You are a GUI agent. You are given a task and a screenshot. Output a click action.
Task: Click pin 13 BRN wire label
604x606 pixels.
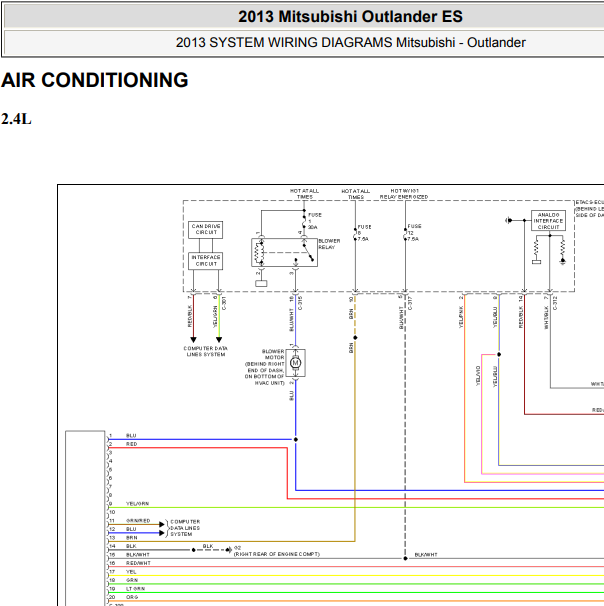pos(131,538)
